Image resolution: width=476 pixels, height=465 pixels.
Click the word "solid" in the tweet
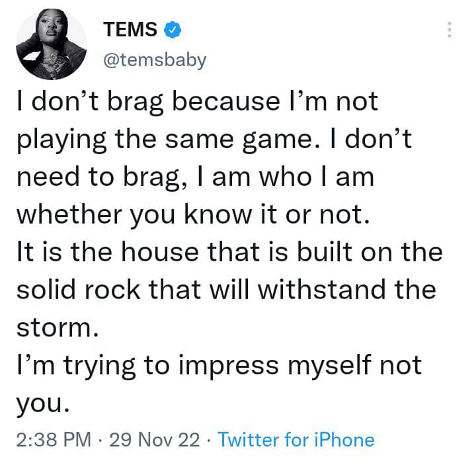(42, 291)
